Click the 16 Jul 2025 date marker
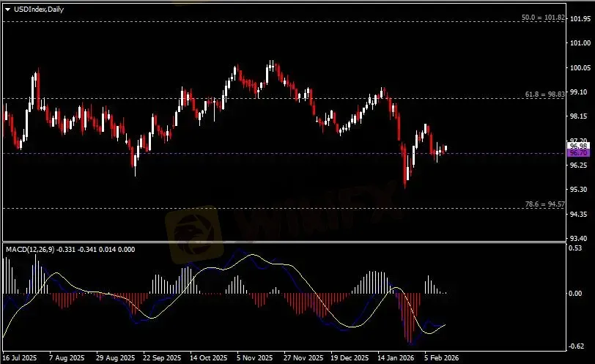 tap(20, 359)
